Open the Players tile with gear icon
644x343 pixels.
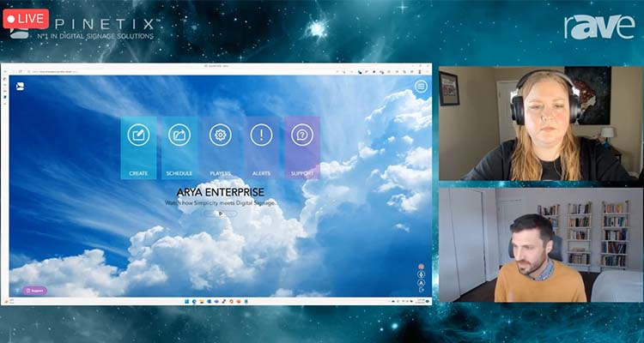[x=221, y=147]
